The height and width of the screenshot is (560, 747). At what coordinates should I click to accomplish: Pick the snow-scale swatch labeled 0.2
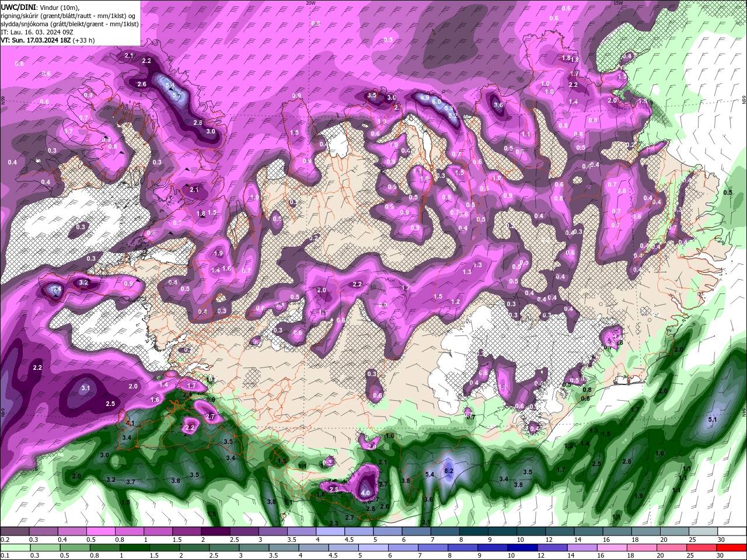(x=15, y=531)
